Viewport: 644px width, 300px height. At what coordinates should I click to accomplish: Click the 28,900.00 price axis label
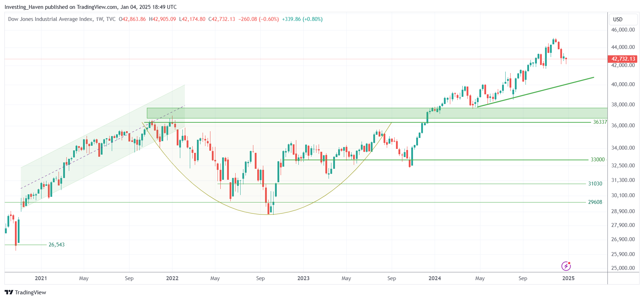(x=623, y=211)
